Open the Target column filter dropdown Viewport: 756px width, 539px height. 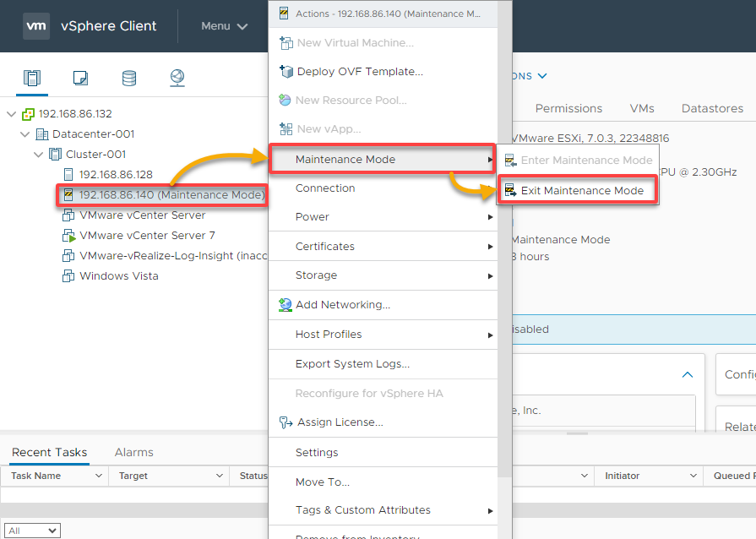(x=220, y=476)
